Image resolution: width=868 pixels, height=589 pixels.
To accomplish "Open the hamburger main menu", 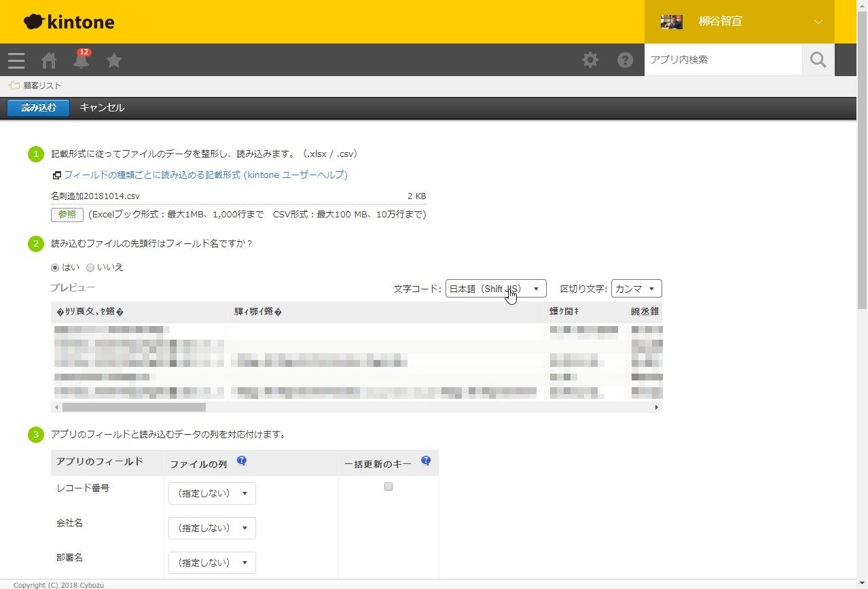I will tap(16, 60).
